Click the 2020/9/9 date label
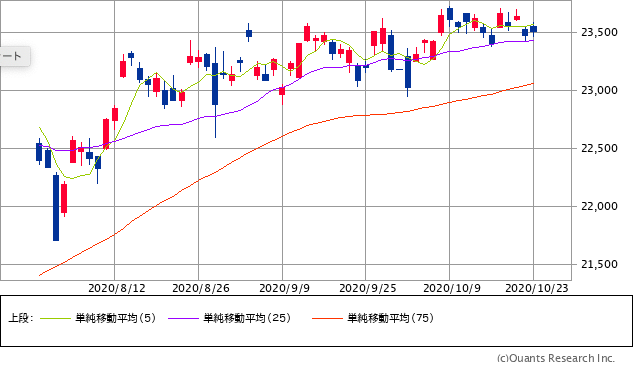 pyautogui.click(x=284, y=288)
